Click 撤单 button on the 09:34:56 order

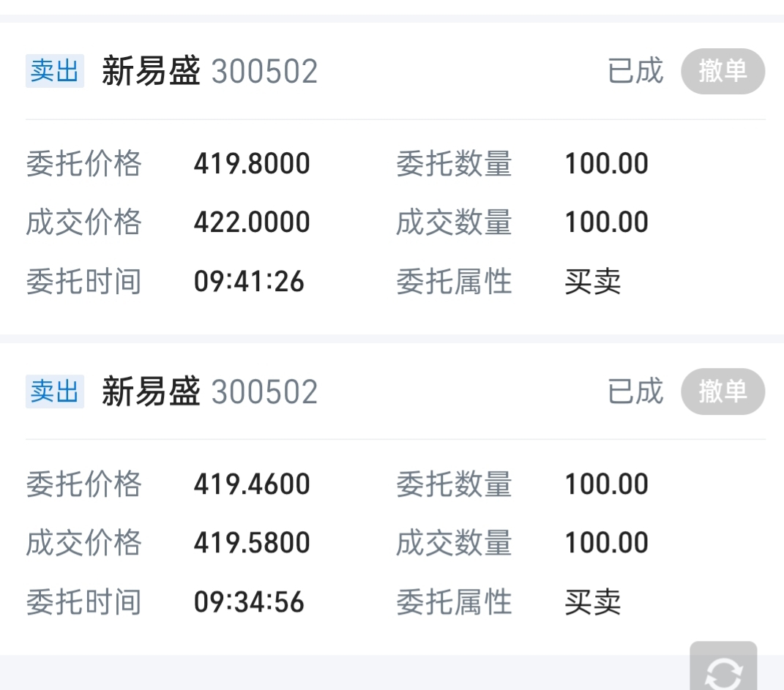723,391
